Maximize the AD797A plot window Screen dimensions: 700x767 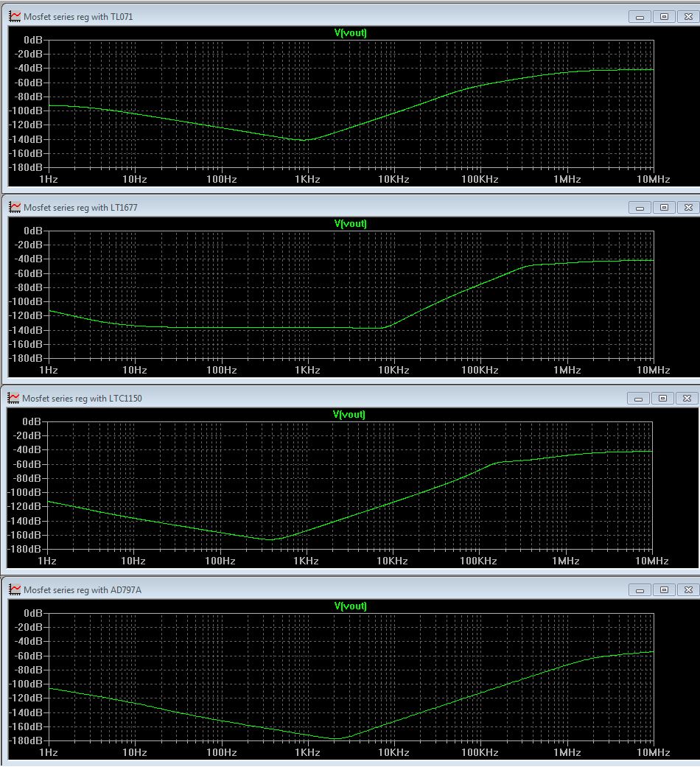click(x=664, y=590)
